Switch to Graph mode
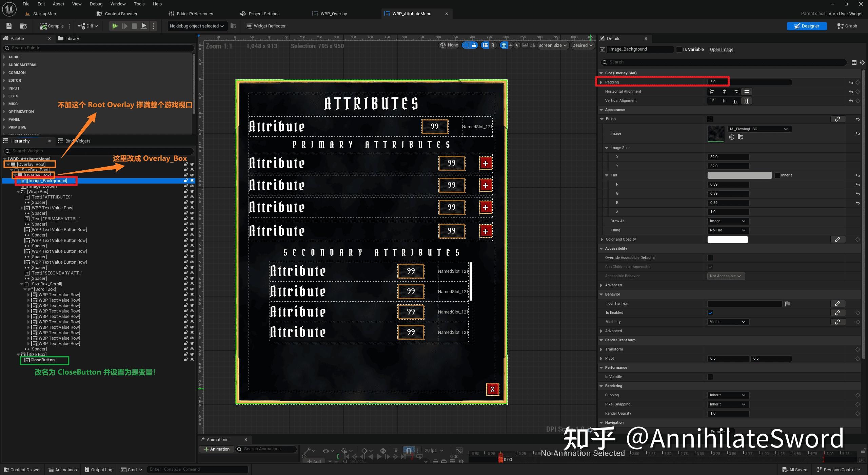This screenshot has width=868, height=475. (847, 26)
